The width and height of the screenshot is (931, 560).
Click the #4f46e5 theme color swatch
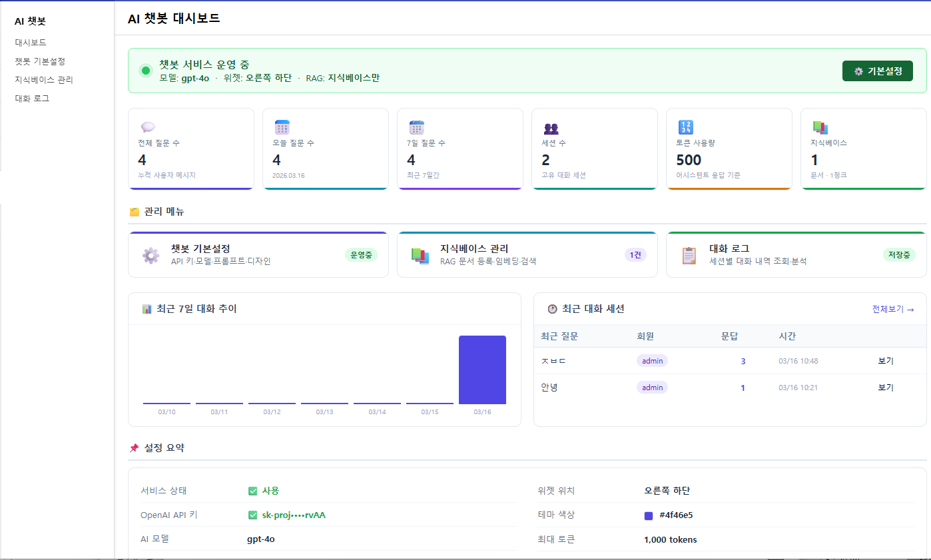click(649, 515)
